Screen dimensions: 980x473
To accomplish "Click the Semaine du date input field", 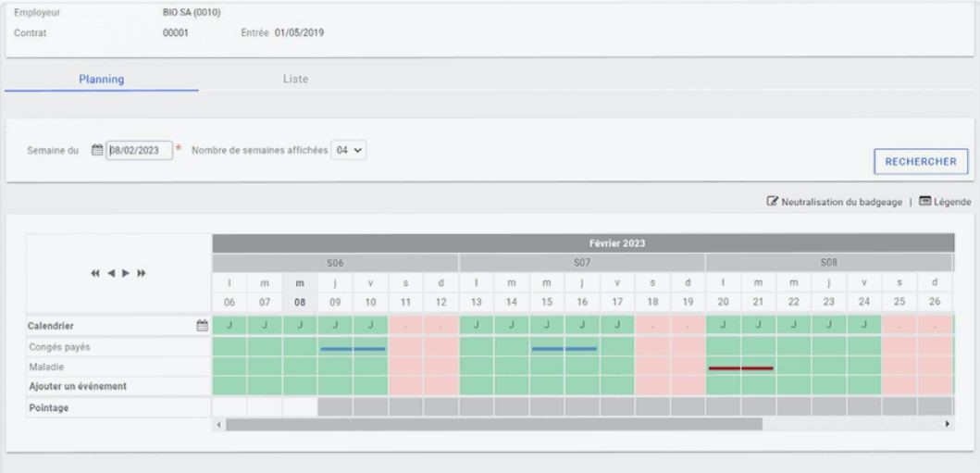I will 140,150.
